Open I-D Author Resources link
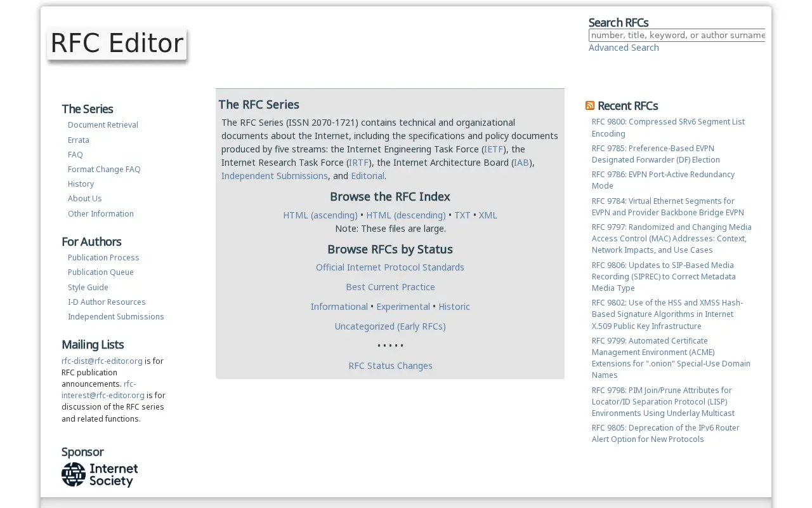 tap(107, 302)
